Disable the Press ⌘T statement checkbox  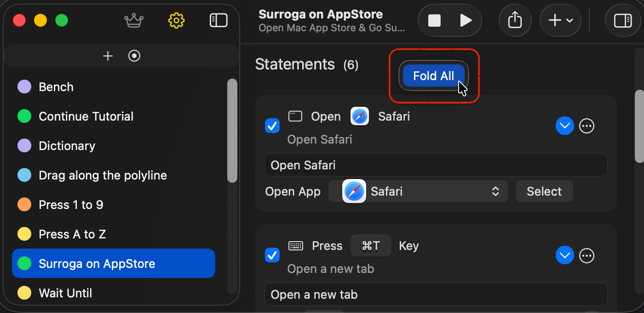[272, 255]
